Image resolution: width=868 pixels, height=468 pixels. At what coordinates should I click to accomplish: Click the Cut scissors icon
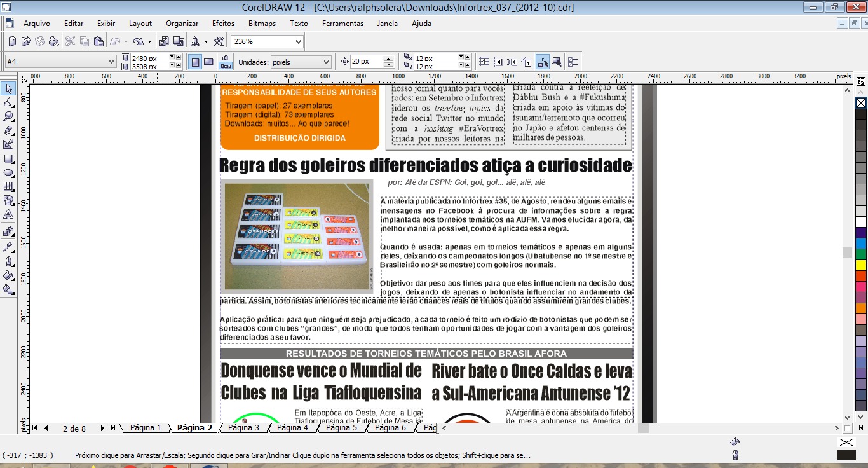pos(70,41)
